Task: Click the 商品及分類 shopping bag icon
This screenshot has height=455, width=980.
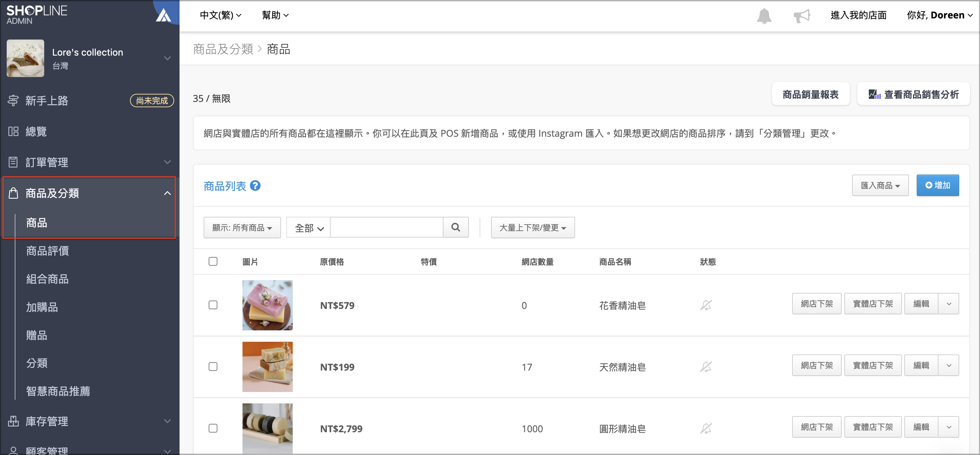Action: coord(13,193)
